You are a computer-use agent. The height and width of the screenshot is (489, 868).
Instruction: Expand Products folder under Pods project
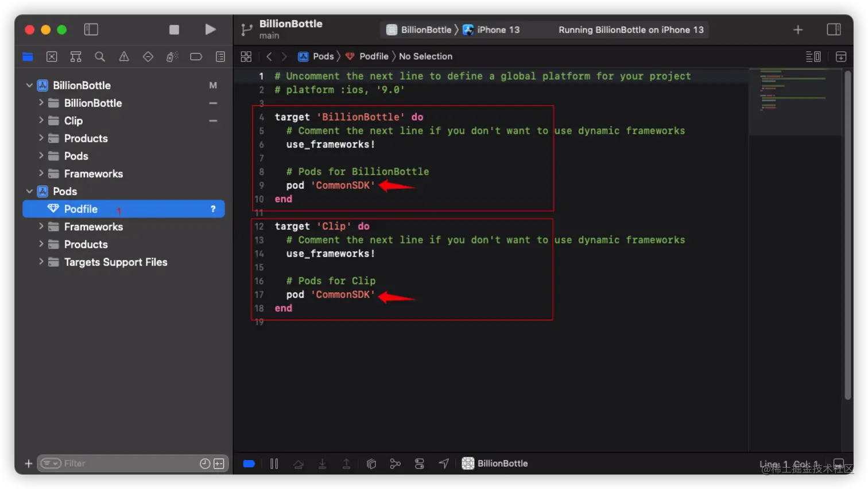(x=41, y=244)
